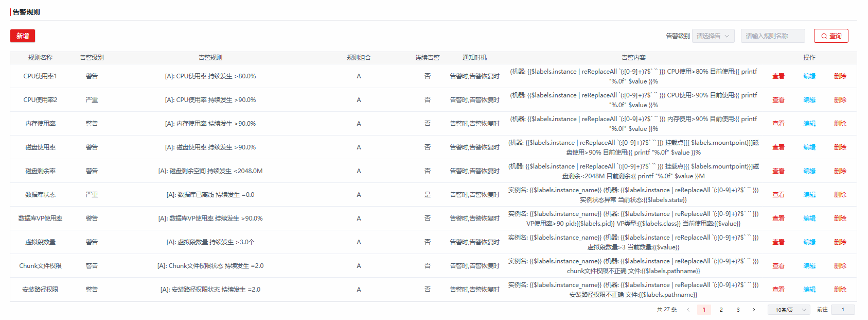The image size is (868, 320).
Task: Open the 告警级别 dropdown selector
Action: 713,36
